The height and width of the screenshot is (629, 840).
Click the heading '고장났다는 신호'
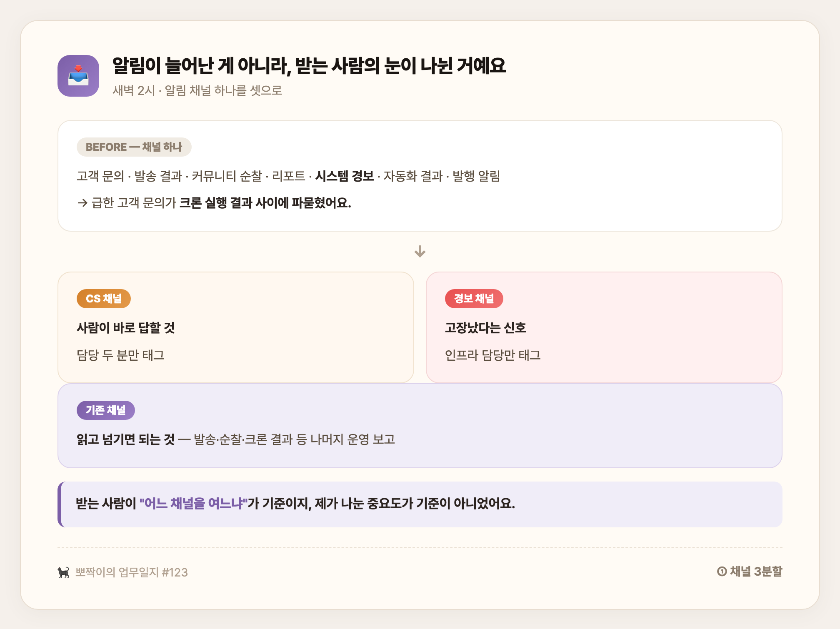(485, 328)
